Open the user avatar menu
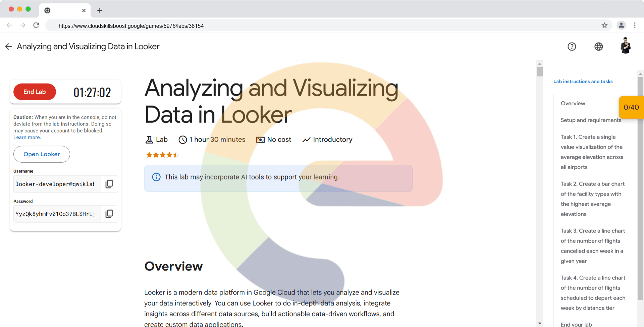 point(625,46)
